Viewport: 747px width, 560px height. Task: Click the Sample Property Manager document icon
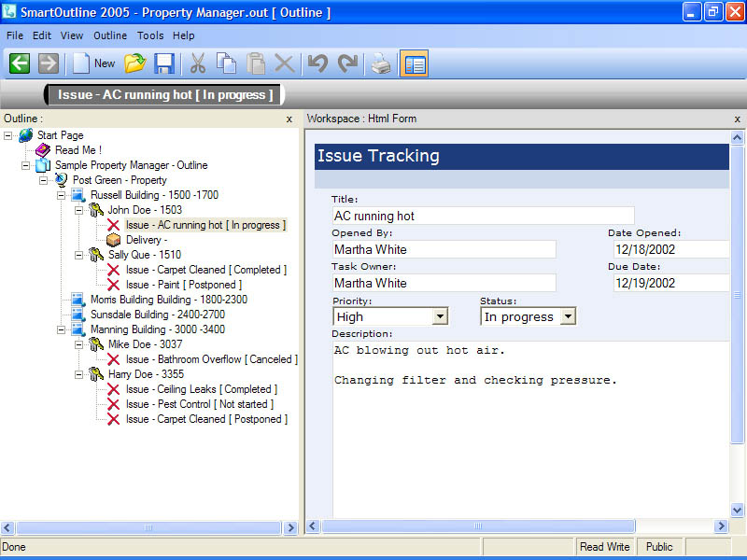tap(43, 165)
